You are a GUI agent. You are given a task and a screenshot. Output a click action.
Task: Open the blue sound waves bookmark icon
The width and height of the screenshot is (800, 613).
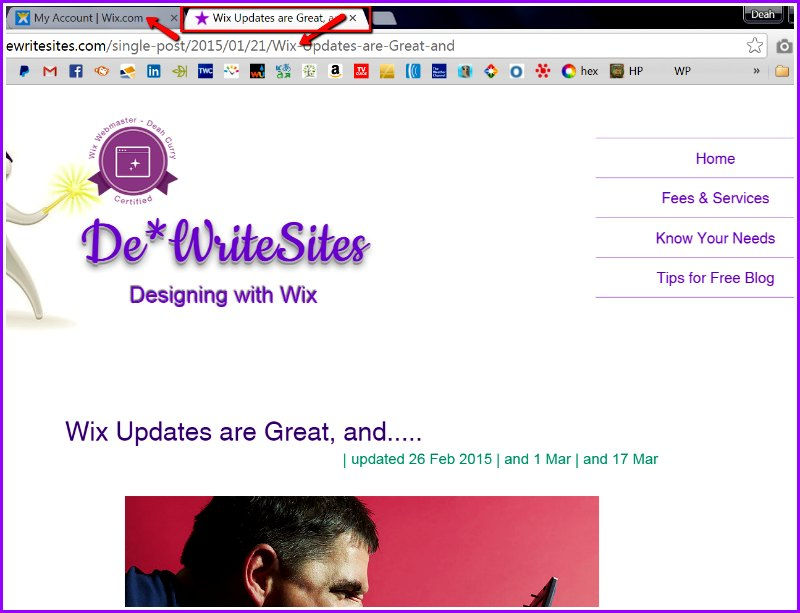pos(413,71)
